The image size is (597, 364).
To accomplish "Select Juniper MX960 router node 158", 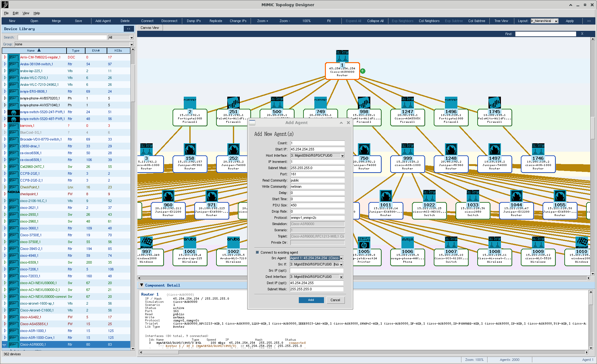I will 190,164.
